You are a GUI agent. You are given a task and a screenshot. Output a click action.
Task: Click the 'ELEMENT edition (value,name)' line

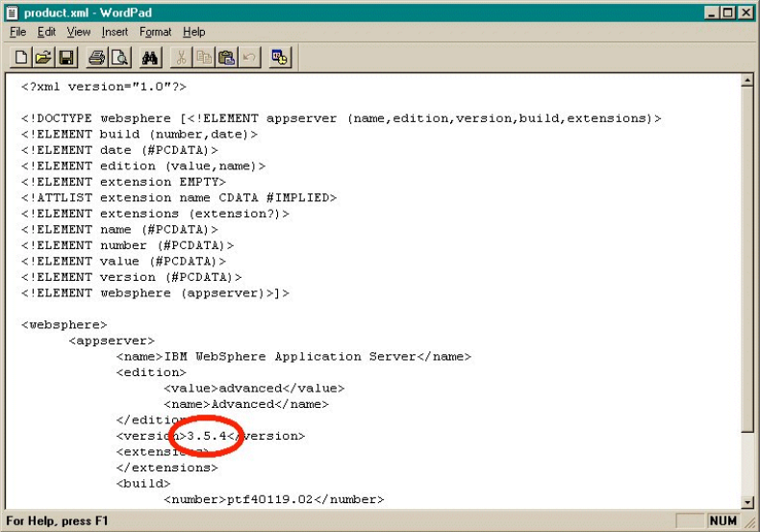143,166
